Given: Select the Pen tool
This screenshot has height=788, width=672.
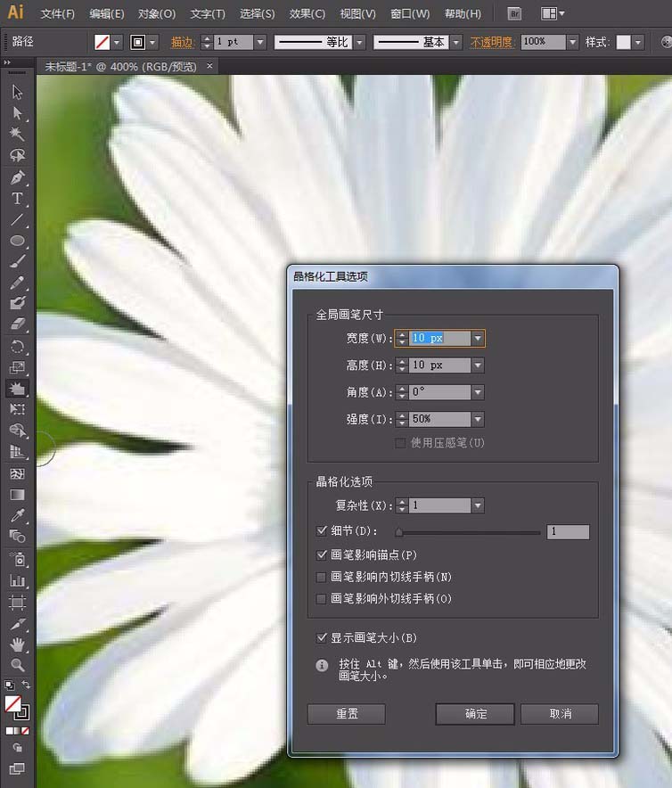Looking at the screenshot, I should (x=17, y=177).
